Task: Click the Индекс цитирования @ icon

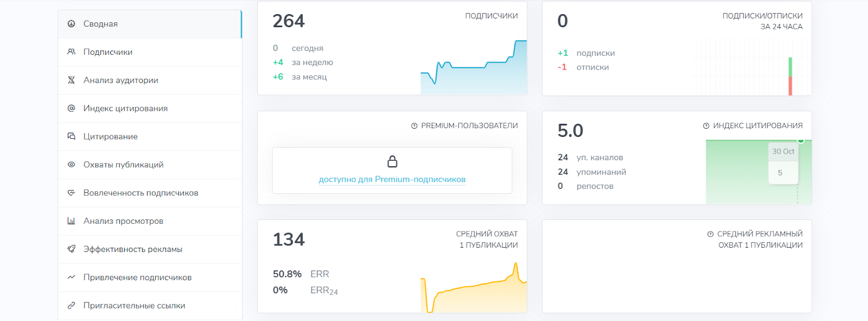Action: [71, 108]
